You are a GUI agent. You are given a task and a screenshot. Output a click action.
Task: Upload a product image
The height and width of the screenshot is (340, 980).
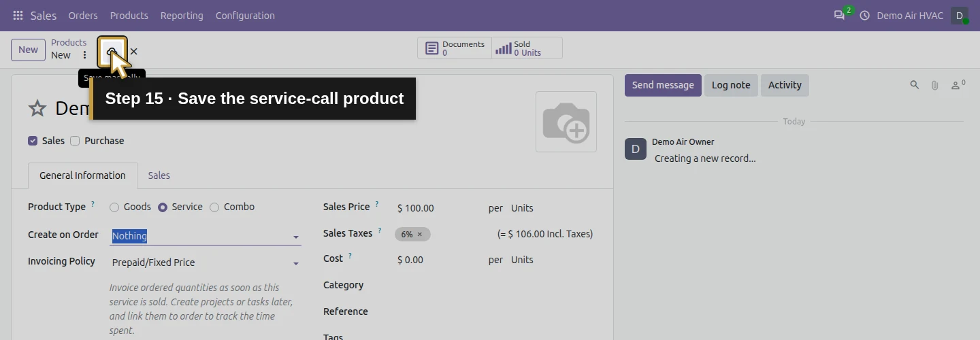click(566, 122)
